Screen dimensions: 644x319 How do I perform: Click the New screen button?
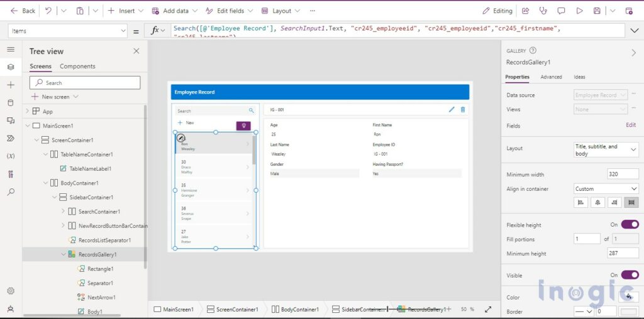55,97
